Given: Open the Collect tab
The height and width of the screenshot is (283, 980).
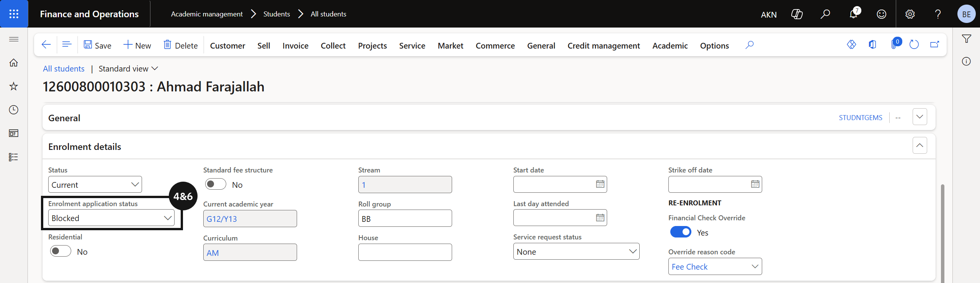Looking at the screenshot, I should [333, 46].
